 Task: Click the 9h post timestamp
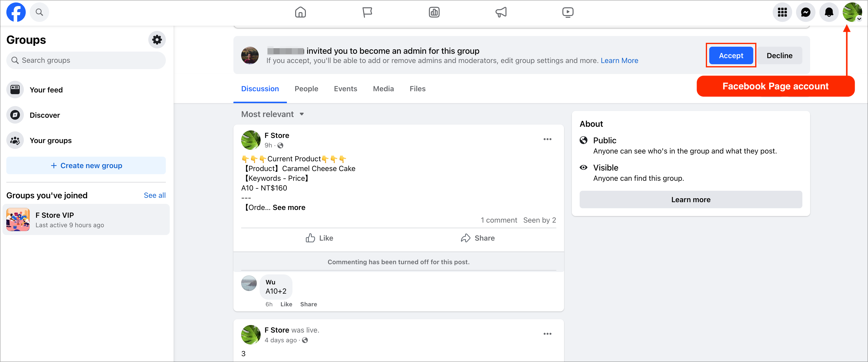(268, 145)
